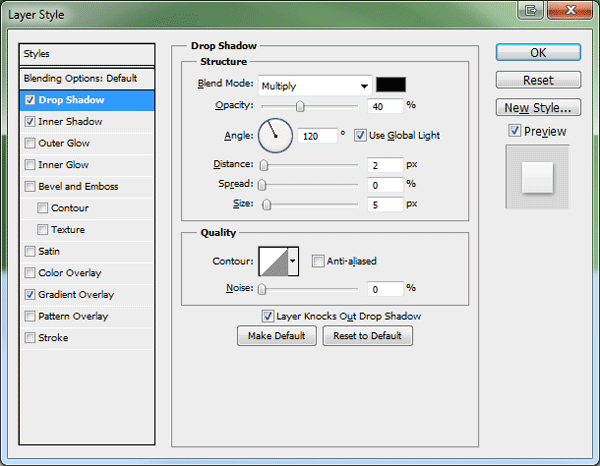
Task: Click the title bar restore icon
Action: (530, 10)
